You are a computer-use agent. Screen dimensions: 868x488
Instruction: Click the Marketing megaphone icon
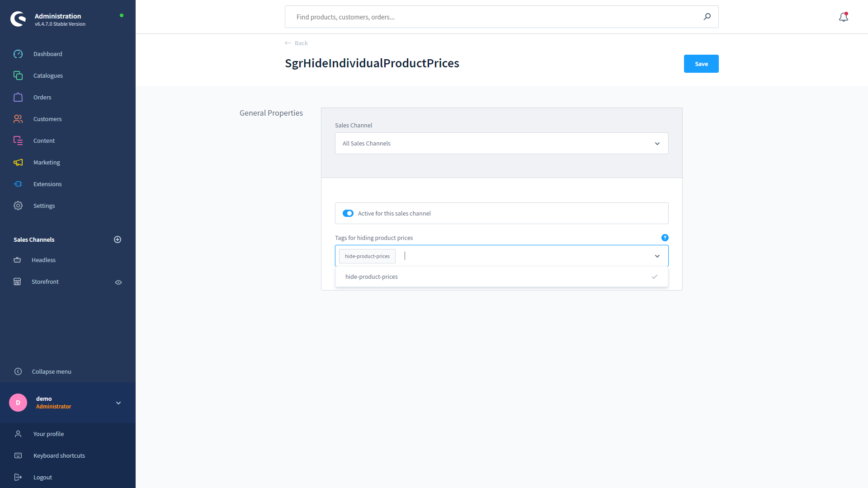(x=18, y=162)
